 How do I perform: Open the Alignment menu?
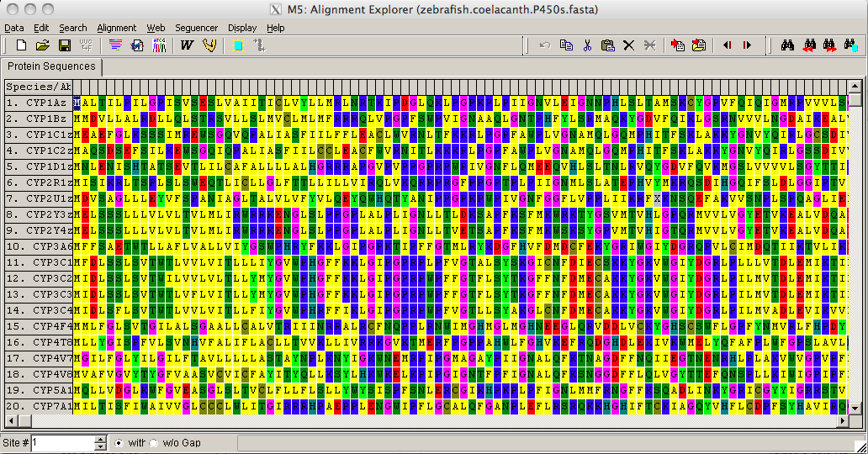[116, 28]
